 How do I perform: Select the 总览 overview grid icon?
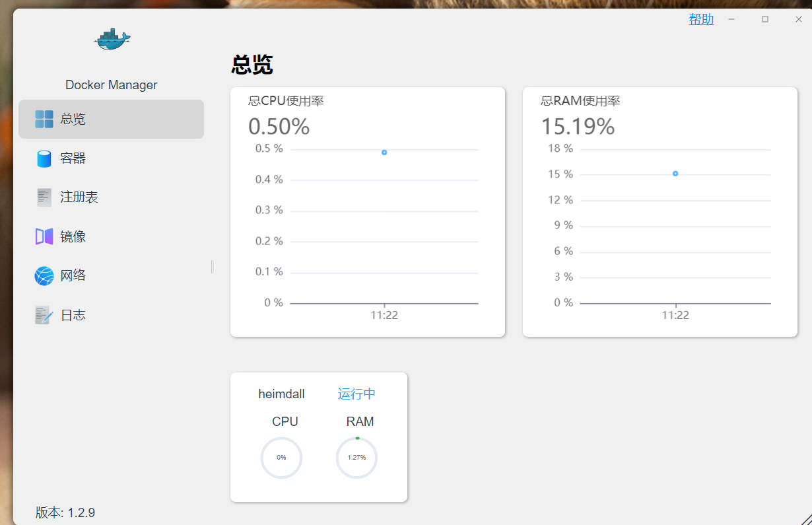pyautogui.click(x=44, y=119)
